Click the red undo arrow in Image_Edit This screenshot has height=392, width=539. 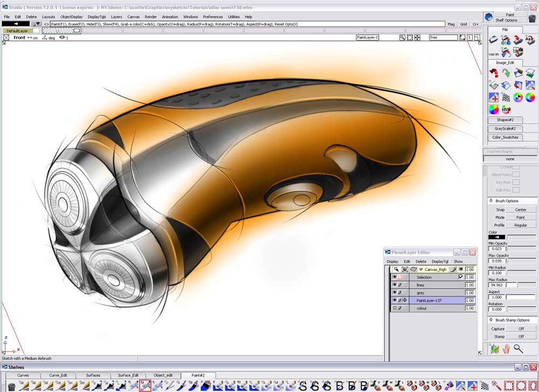[494, 73]
